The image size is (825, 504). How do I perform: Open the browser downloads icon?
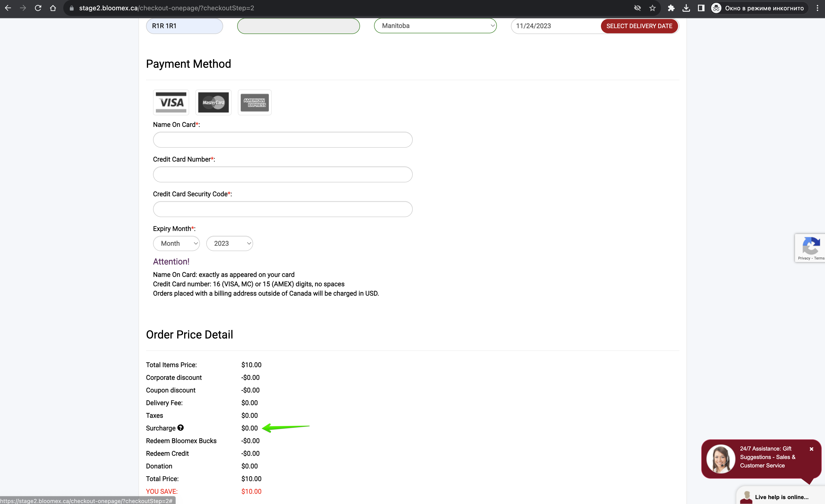click(x=686, y=8)
